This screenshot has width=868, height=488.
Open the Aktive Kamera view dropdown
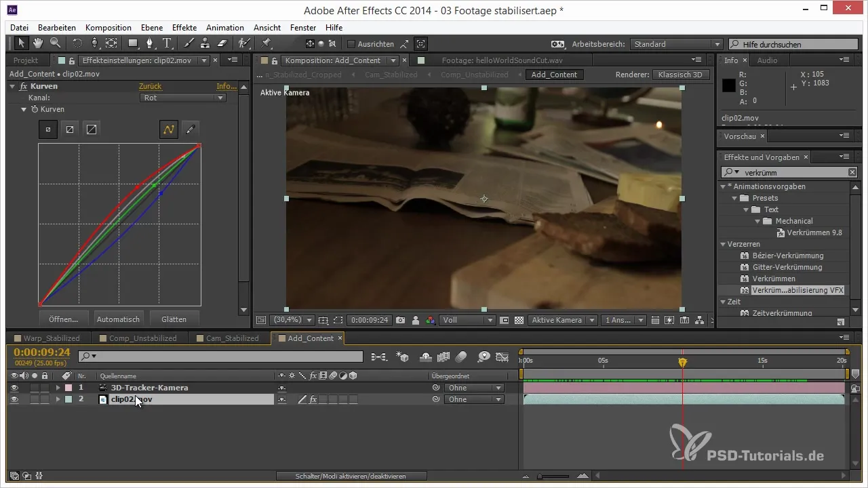point(563,320)
